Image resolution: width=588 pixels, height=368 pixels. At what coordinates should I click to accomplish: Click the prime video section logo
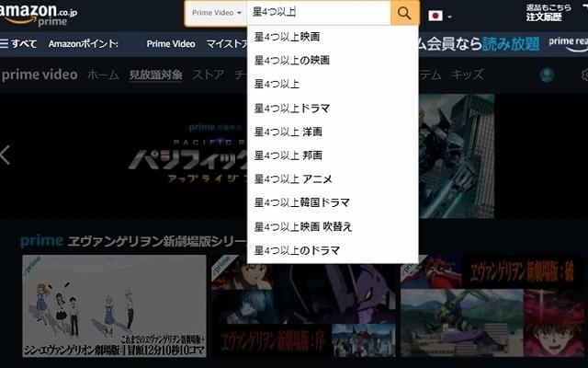click(40, 75)
